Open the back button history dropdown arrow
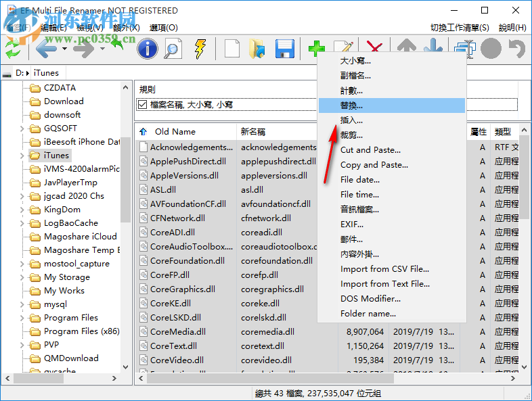The image size is (532, 401). (64, 49)
